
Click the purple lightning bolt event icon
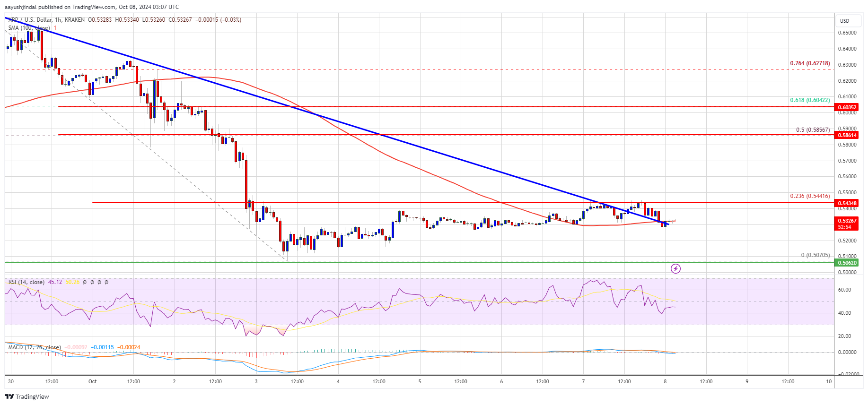676,269
